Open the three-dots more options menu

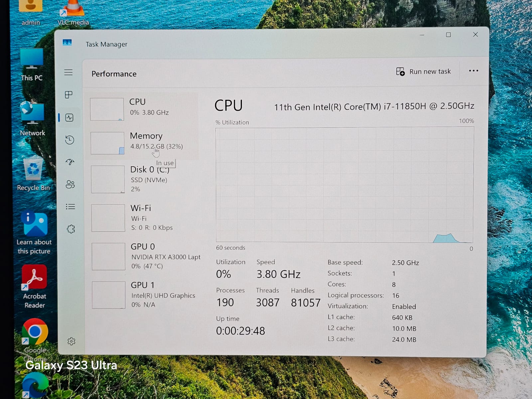point(473,70)
